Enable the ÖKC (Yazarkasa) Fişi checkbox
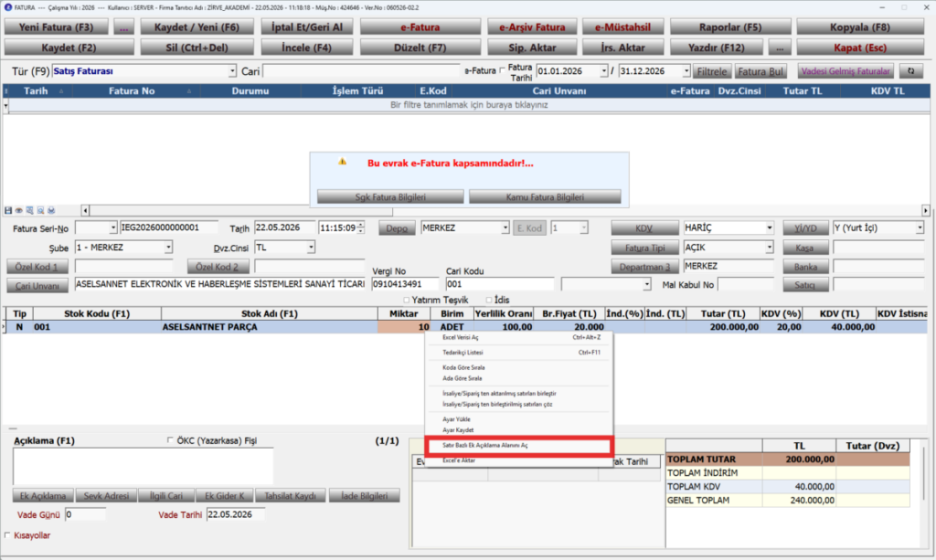This screenshot has width=936, height=560. coord(170,440)
